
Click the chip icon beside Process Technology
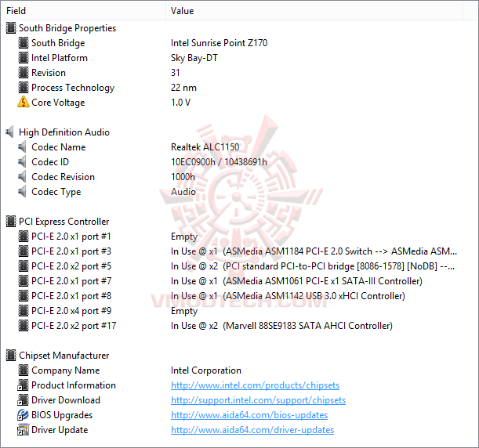(x=24, y=88)
